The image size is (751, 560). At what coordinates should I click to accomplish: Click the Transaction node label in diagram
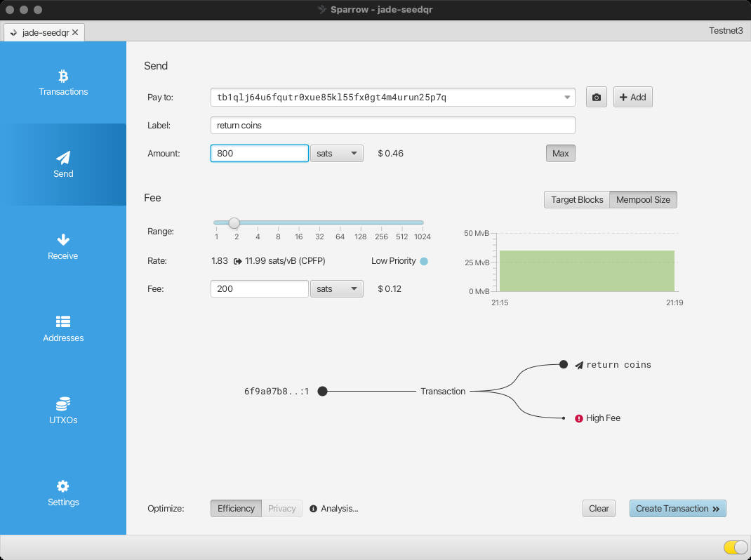(443, 392)
